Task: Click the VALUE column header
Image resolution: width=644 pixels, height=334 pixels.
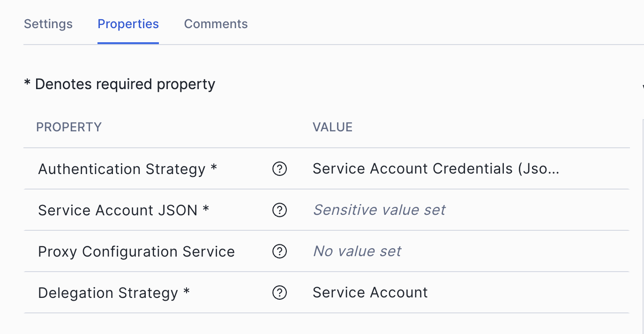Action: pos(332,127)
